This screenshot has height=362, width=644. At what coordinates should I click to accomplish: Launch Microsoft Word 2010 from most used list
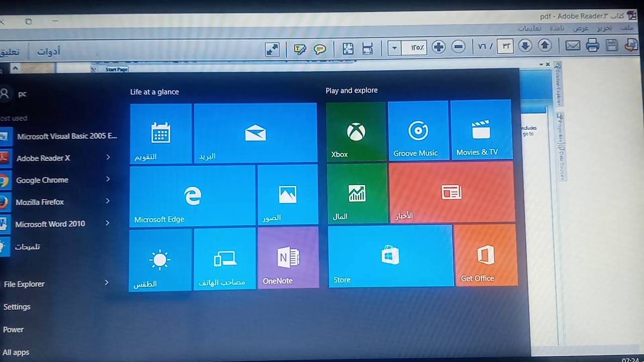(x=50, y=224)
